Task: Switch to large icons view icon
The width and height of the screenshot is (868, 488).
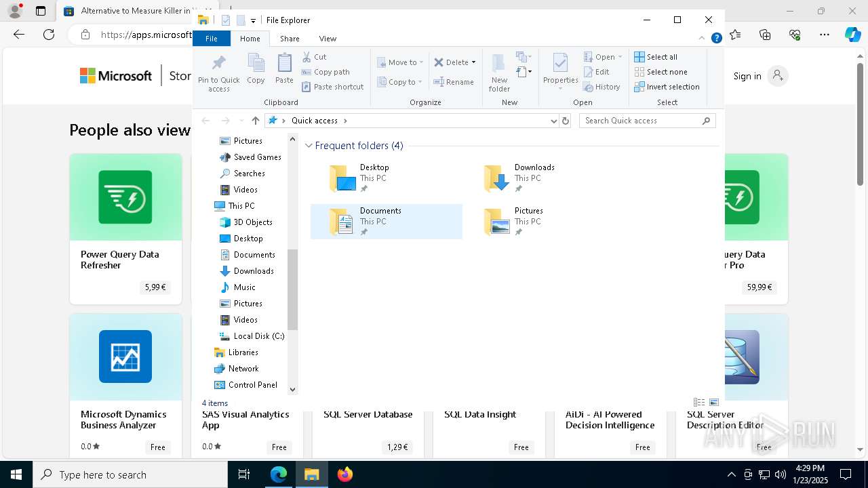Action: point(714,403)
